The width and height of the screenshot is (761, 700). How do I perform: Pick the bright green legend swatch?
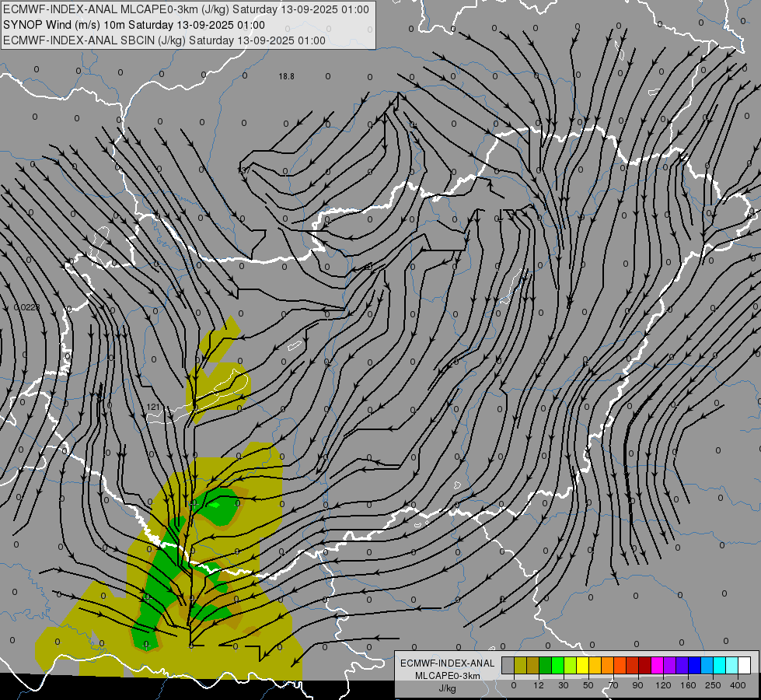tap(557, 665)
